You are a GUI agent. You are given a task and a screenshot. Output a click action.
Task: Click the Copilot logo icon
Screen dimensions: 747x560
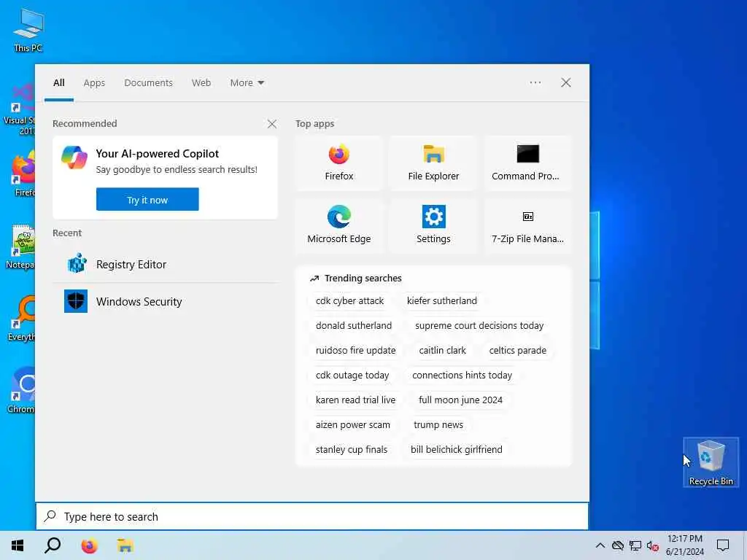point(74,158)
